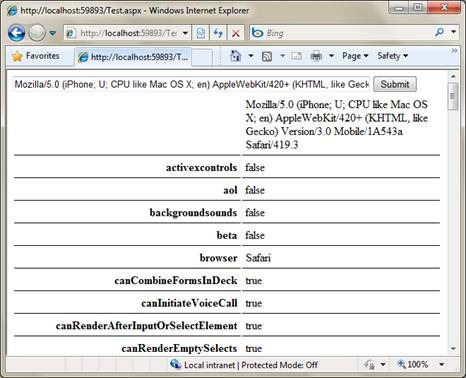Screen dimensions: 466x378
Task: Expand the Print dropdown arrow
Action: 331,56
